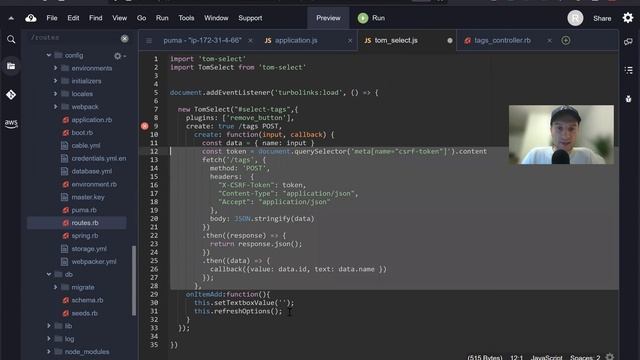Expand the lib folder
Screen dimensions: 640x360
[49, 326]
